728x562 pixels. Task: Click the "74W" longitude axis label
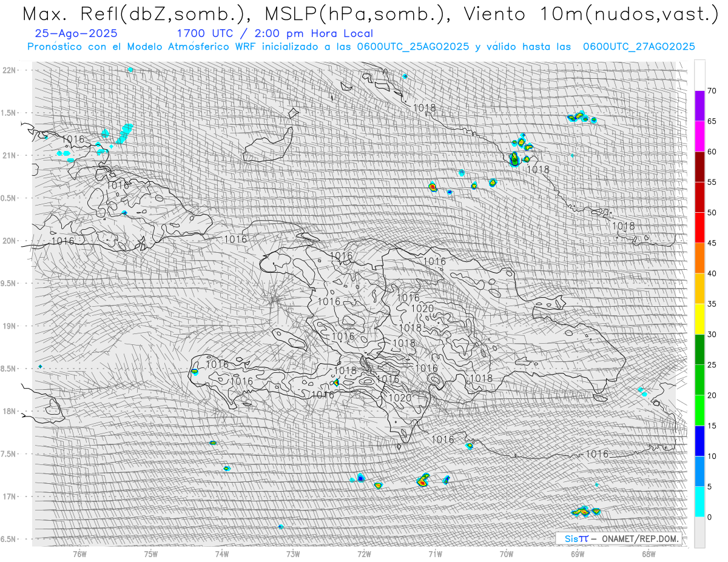click(x=222, y=554)
